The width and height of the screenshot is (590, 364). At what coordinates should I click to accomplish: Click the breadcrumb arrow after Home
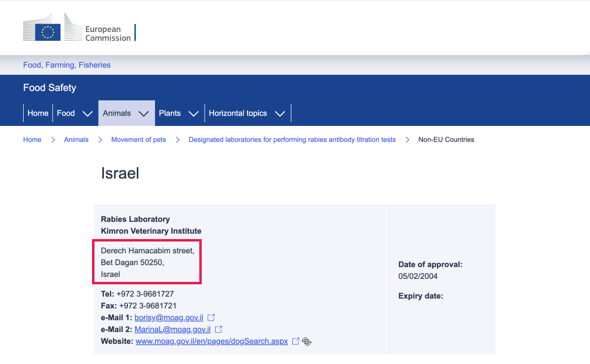tap(53, 140)
